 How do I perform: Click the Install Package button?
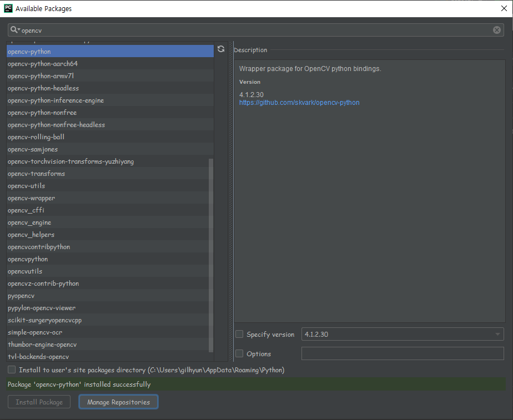tap(39, 402)
